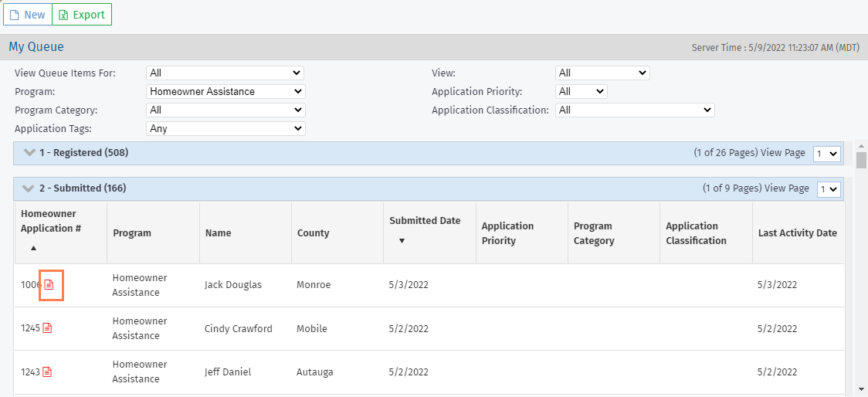Open the Program dropdown showing Homeowner Assistance
868x397 pixels.
(225, 91)
